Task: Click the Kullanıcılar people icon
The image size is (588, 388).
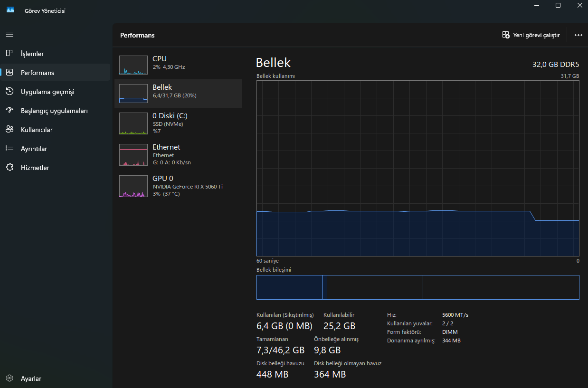Action: point(9,129)
